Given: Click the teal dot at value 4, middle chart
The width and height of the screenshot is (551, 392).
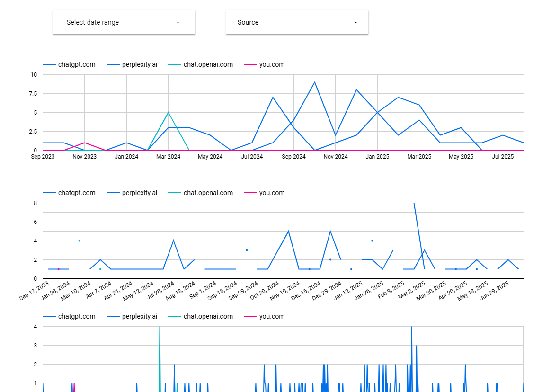Looking at the screenshot, I should (79, 241).
